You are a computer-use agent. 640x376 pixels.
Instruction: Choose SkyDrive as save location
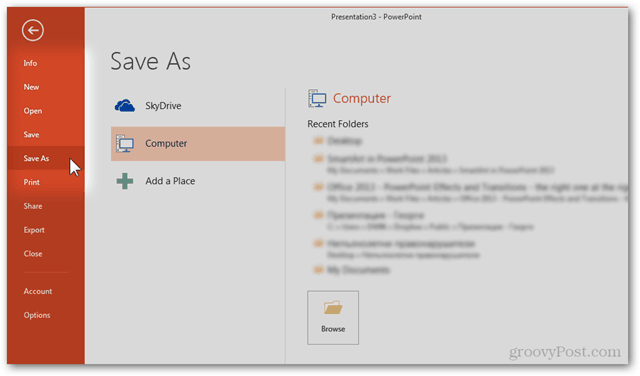[198, 106]
